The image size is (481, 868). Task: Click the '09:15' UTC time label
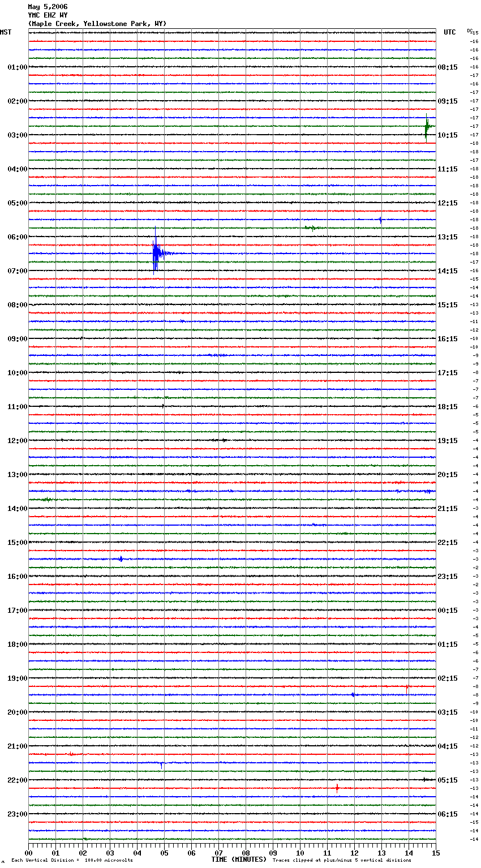[448, 101]
